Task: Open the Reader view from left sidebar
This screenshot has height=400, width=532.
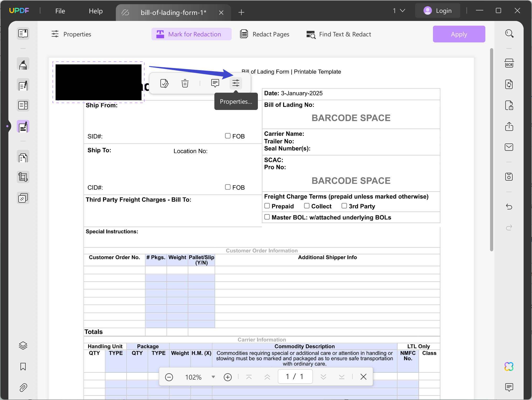Action: tap(23, 33)
